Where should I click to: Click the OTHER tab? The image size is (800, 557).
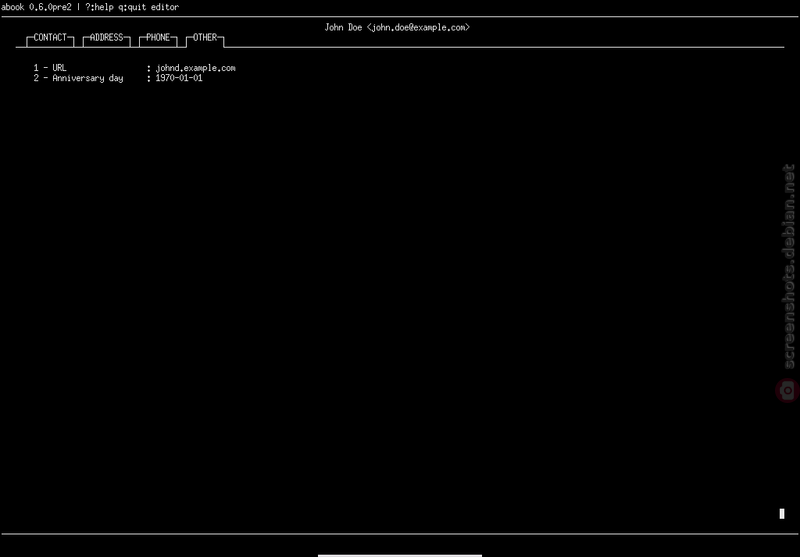205,38
